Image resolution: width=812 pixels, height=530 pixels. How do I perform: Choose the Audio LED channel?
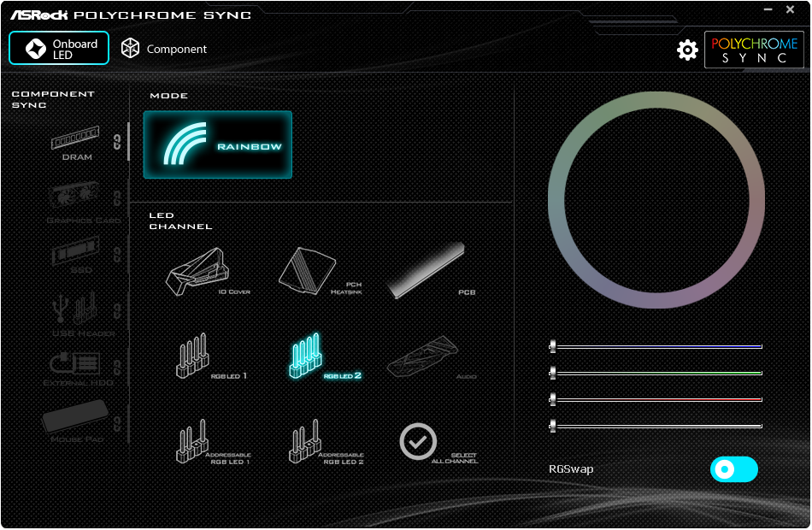(x=431, y=356)
